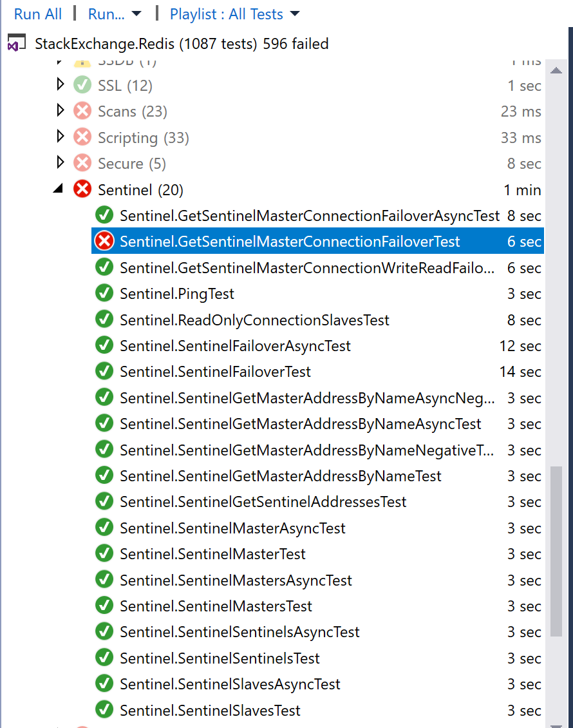Click passed icon of SentinelGetMasterAddressByNameNegativeT... row

(104, 449)
